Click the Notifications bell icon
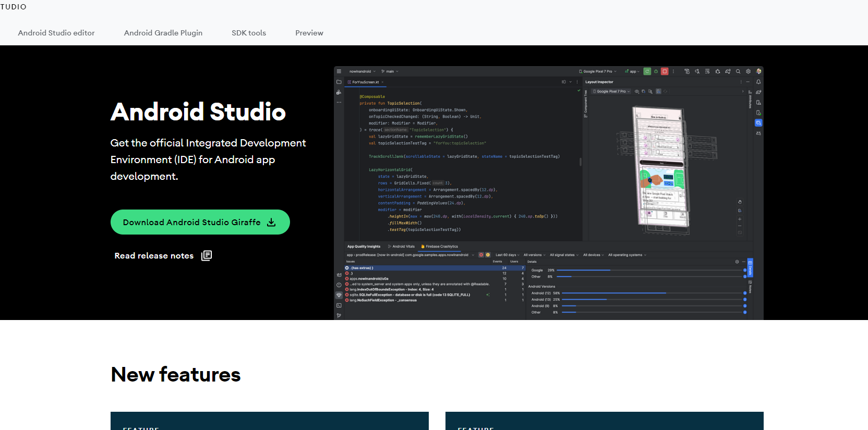 (x=758, y=82)
